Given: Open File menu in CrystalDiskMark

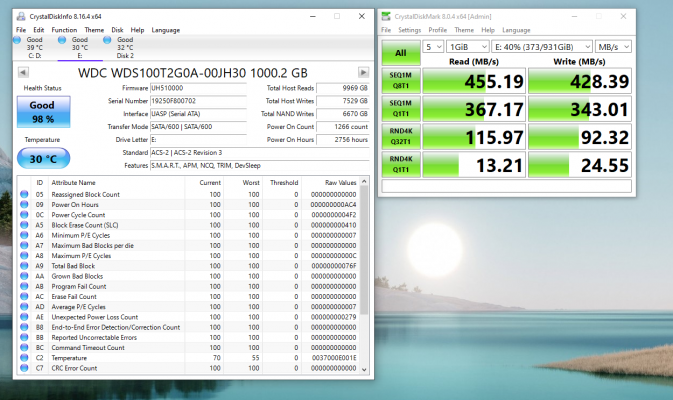Looking at the screenshot, I should point(386,30).
